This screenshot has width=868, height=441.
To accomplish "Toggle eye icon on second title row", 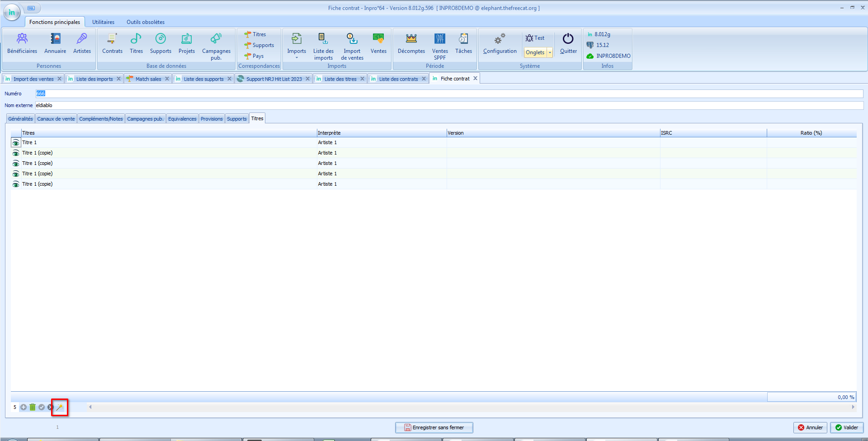I will click(x=16, y=153).
